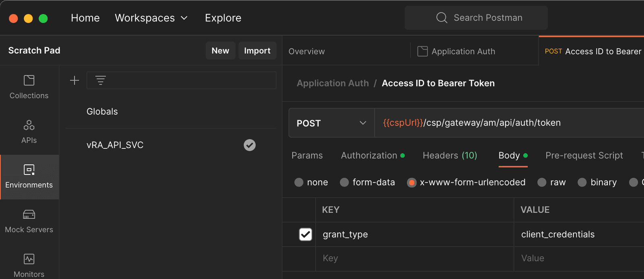The height and width of the screenshot is (279, 644).
Task: Click the Search Postman field
Action: 476,18
